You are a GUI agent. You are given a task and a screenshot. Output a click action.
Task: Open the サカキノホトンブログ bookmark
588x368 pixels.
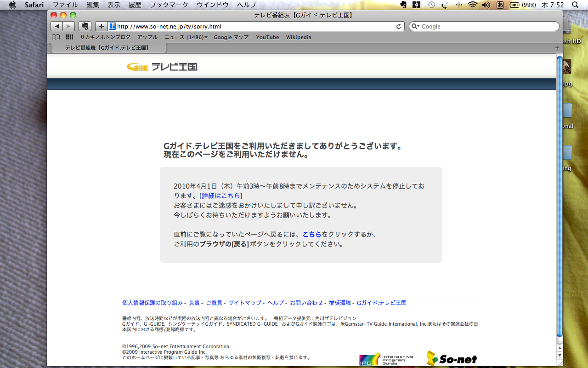[105, 37]
